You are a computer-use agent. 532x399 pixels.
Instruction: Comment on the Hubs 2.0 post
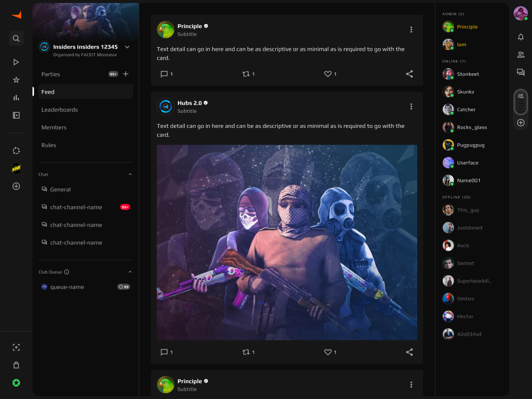pos(166,352)
